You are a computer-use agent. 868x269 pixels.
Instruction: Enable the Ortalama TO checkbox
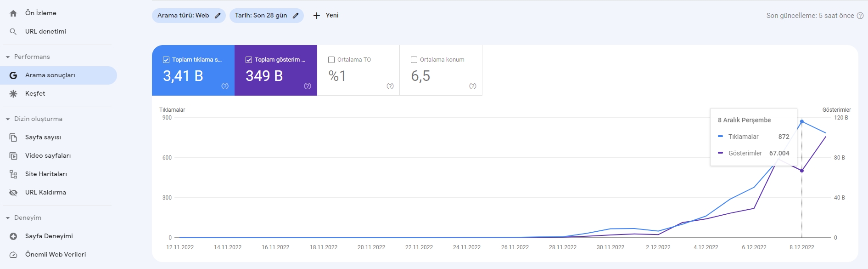pos(331,60)
